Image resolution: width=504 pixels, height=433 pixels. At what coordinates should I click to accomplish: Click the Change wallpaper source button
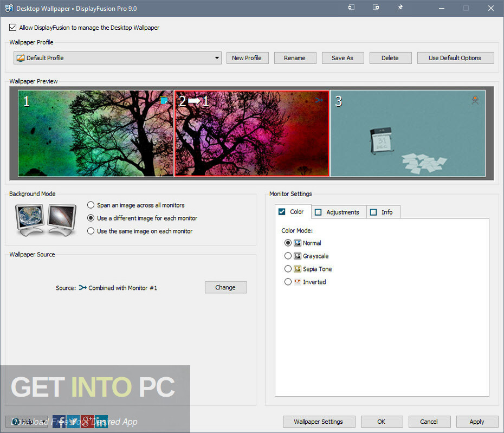(225, 287)
